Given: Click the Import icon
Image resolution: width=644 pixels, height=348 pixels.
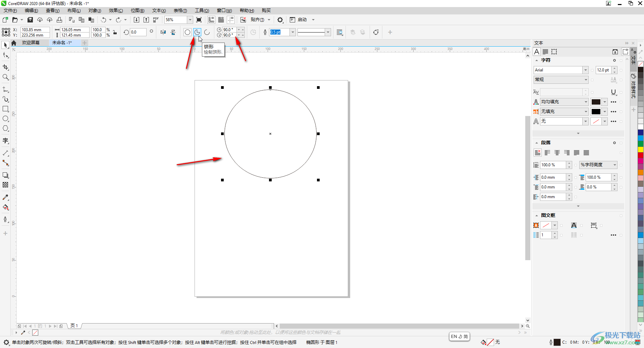Looking at the screenshot, I should pyautogui.click(x=137, y=20).
